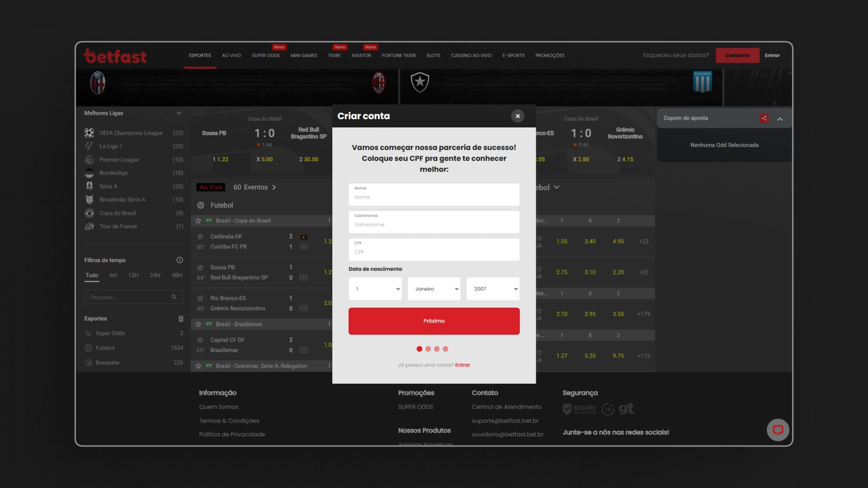
Task: Open the birth month Janeiro dropdown
Action: tap(434, 289)
